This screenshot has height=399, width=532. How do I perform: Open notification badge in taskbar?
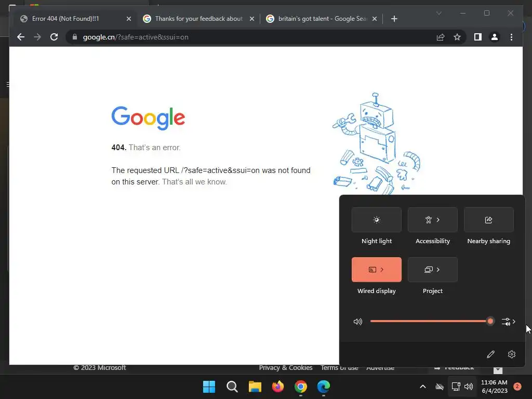tap(517, 387)
